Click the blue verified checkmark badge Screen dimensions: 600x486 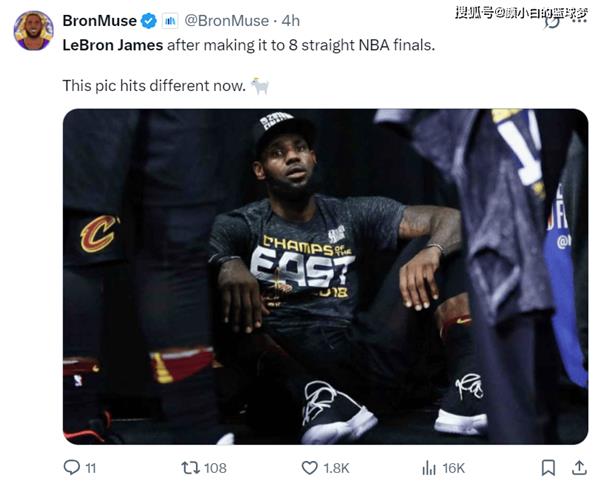click(x=149, y=21)
